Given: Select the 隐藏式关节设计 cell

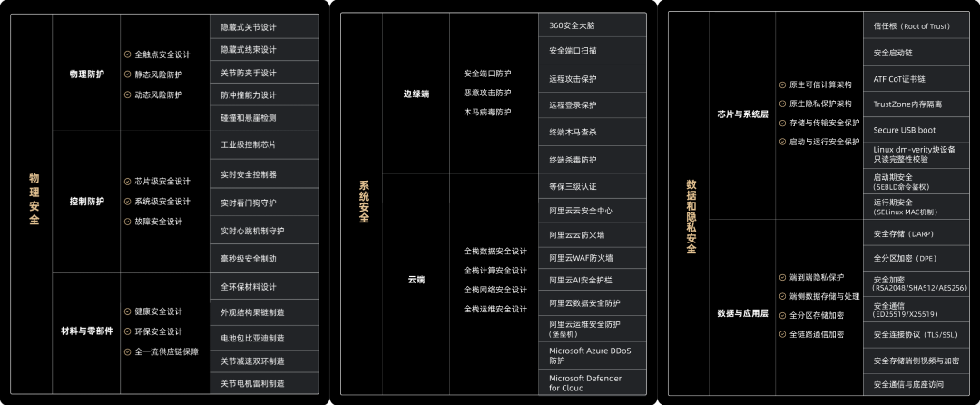Looking at the screenshot, I should pyautogui.click(x=264, y=27).
